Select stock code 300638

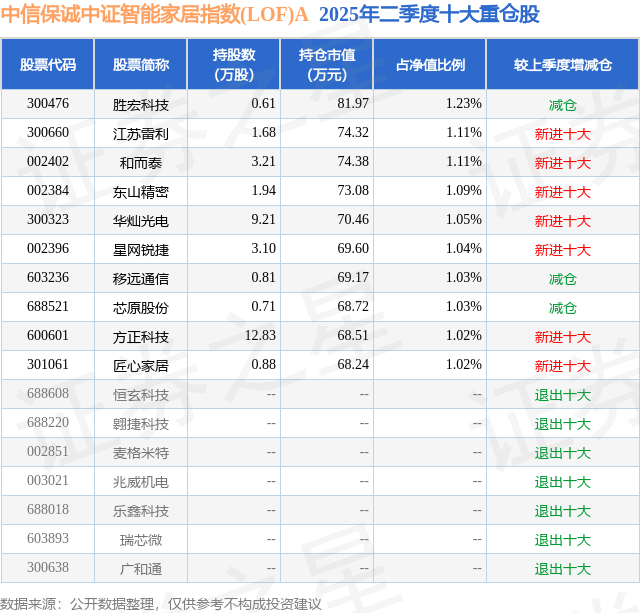click(48, 567)
